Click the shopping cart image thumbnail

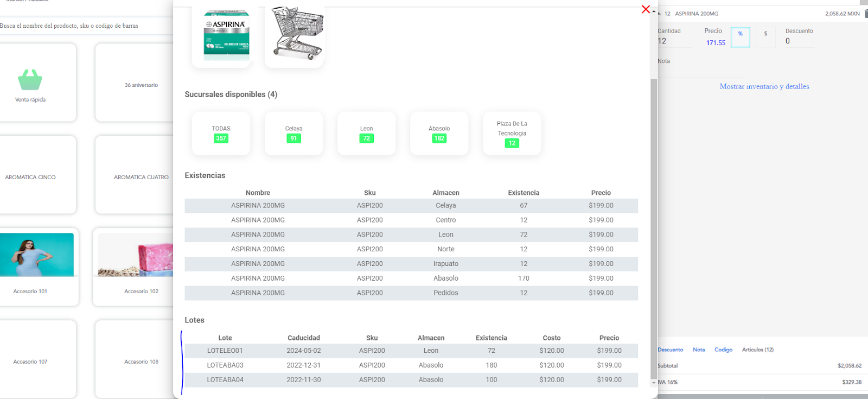point(297,33)
